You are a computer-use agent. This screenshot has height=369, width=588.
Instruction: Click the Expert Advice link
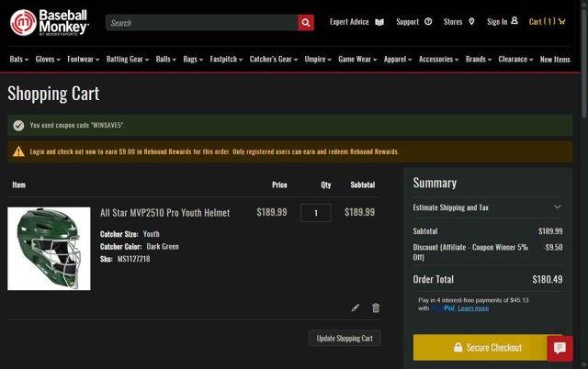pos(349,22)
